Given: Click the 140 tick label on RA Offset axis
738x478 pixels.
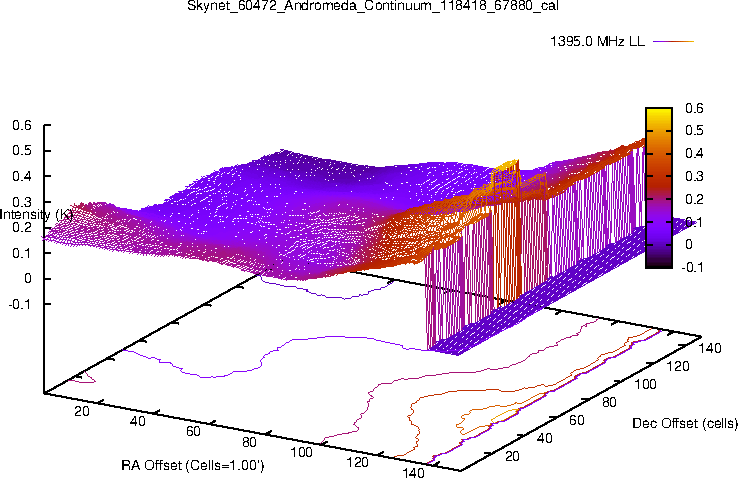Looking at the screenshot, I should 414,472.
